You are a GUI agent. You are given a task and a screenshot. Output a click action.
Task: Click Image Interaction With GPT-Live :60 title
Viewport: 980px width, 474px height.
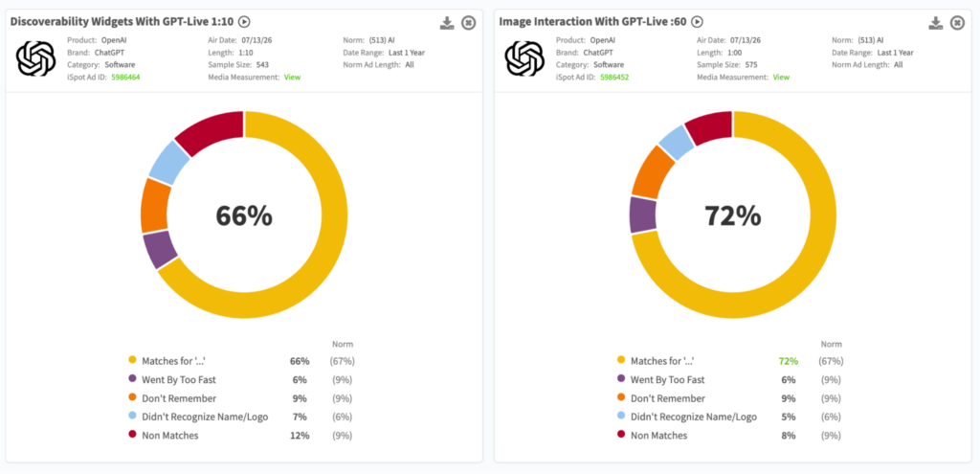592,22
